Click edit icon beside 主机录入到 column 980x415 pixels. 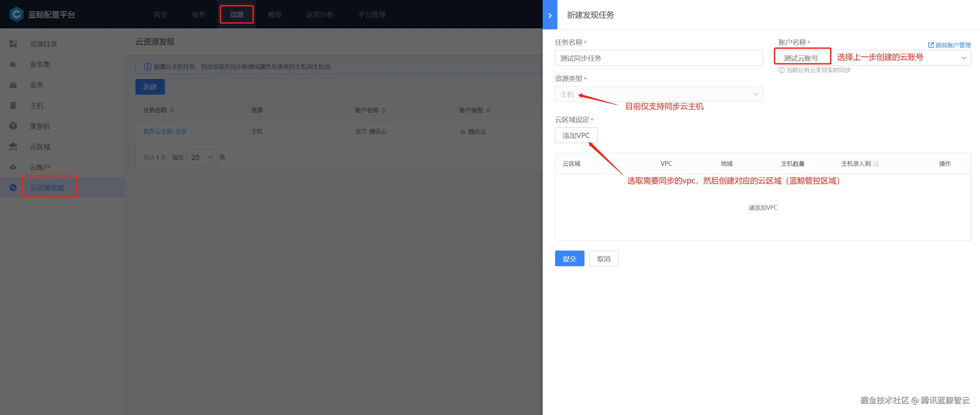pyautogui.click(x=876, y=163)
